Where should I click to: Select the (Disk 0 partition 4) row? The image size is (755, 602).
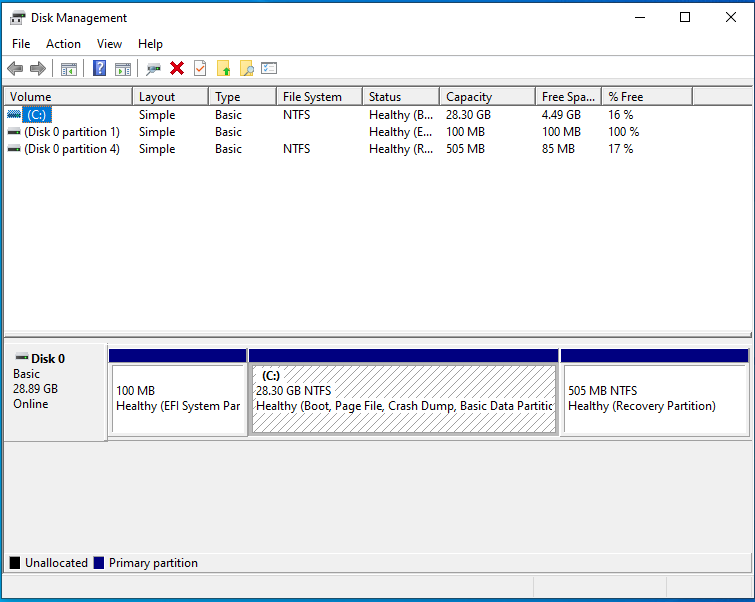tap(378, 149)
